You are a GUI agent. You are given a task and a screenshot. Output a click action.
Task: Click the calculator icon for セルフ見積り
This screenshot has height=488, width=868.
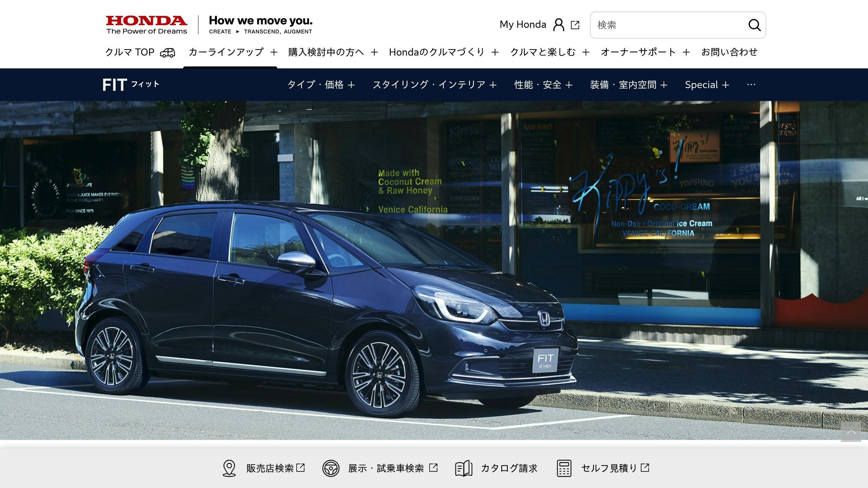point(564,468)
